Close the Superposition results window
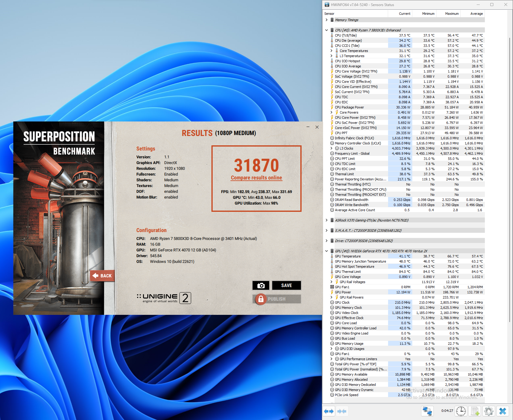This screenshot has width=513, height=420. [317, 127]
